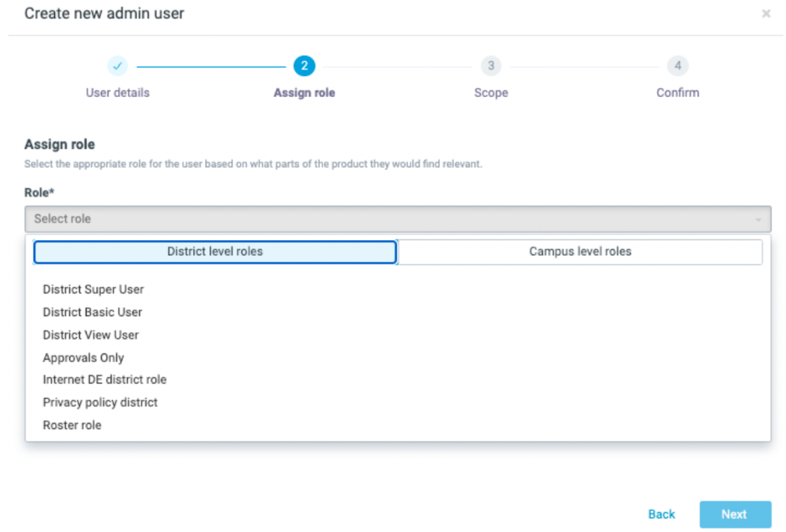Click the step 4 Confirm circle
The height and width of the screenshot is (532, 786).
(678, 65)
